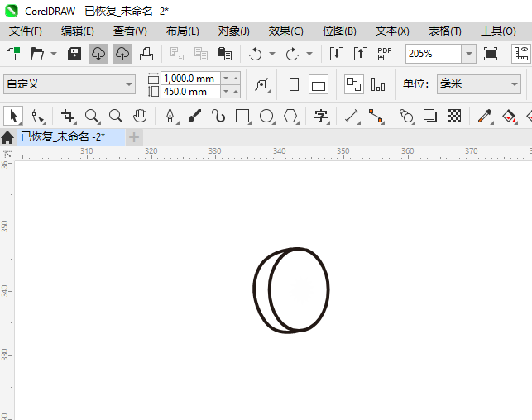The height and width of the screenshot is (420, 532).
Task: Click the page width stepper up arrow
Action: click(236, 79)
